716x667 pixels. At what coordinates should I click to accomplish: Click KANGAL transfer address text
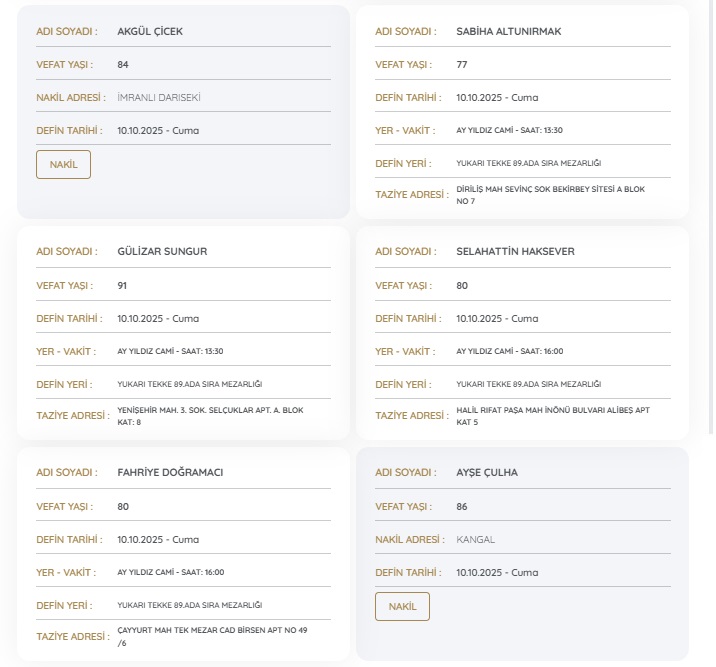[475, 539]
